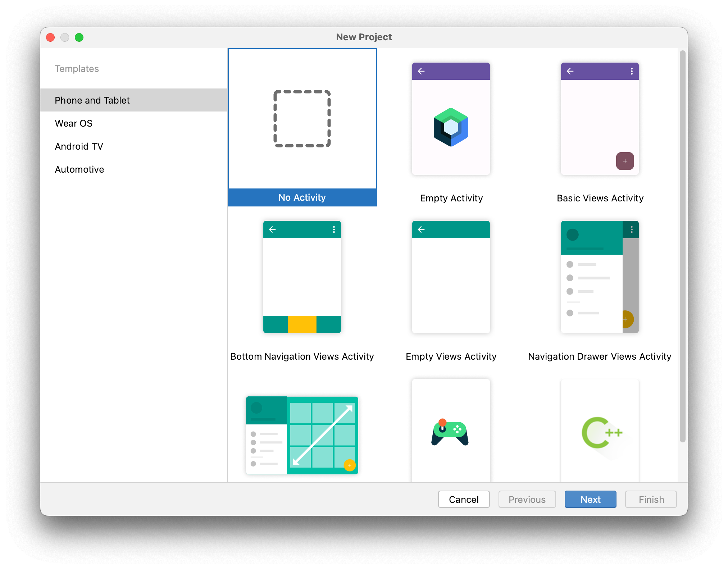
Task: Click the Next button to proceed
Action: tap(590, 499)
